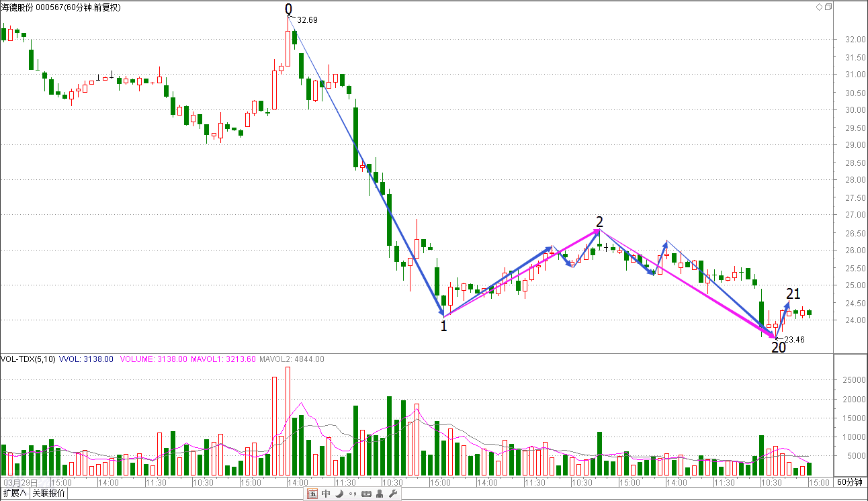This screenshot has height=501, width=868.
Task: Click the Wubi input method logo icon
Action: point(312,494)
